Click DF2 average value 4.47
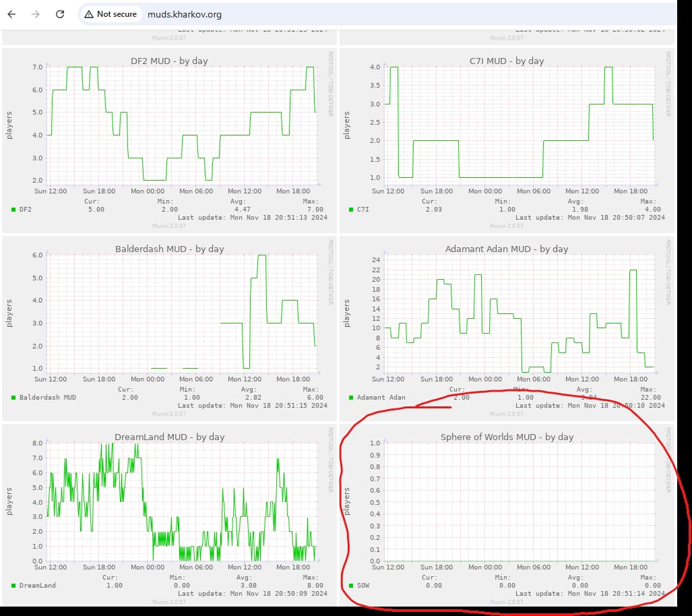Image resolution: width=692 pixels, height=616 pixels. (x=243, y=210)
